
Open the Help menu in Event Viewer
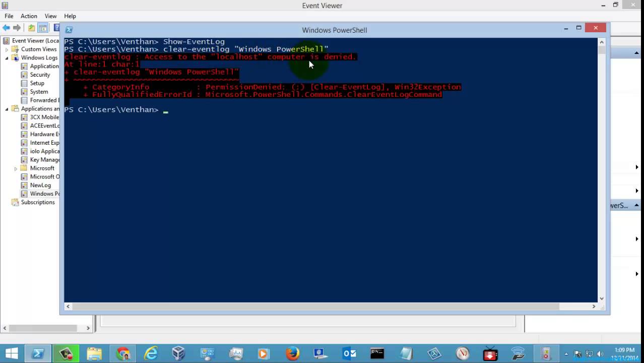pos(70,16)
